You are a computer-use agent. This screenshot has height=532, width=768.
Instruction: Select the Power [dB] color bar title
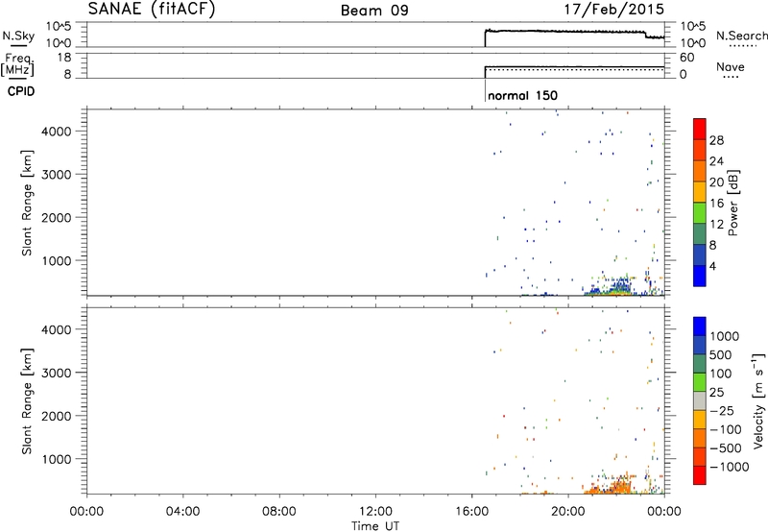(732, 203)
